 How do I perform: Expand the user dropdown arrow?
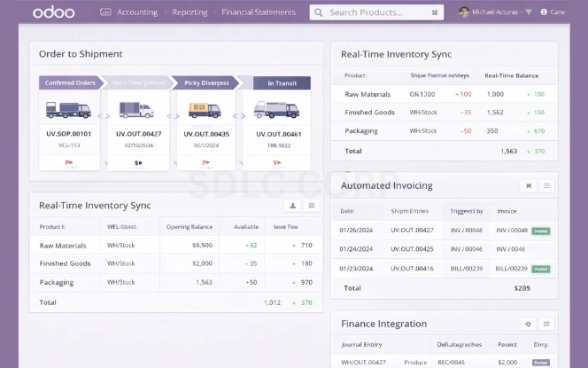click(x=529, y=12)
